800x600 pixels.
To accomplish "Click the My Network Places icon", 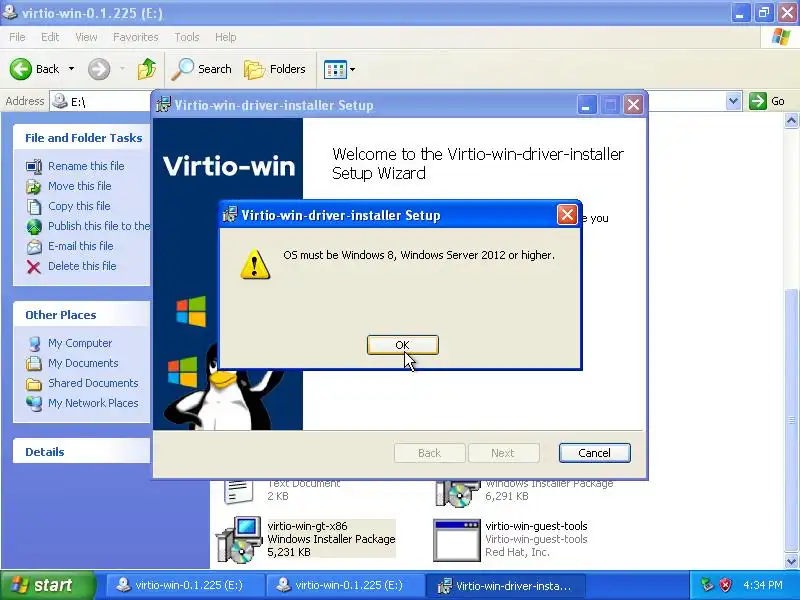I will coord(34,404).
